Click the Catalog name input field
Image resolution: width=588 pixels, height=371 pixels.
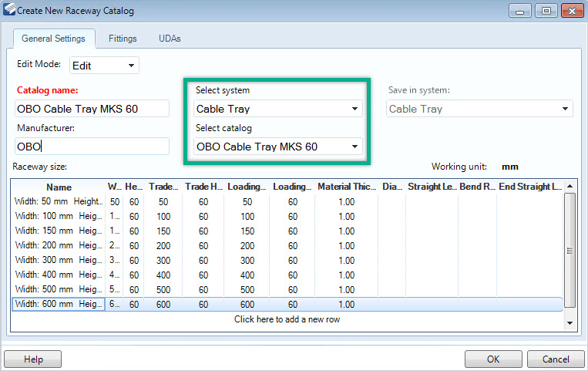tap(92, 109)
